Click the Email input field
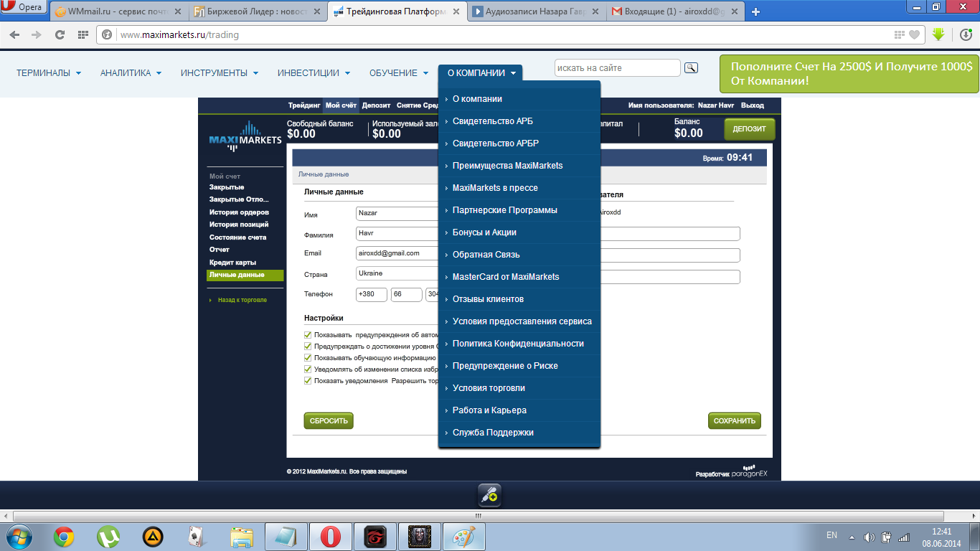The height and width of the screenshot is (551, 980). click(x=397, y=253)
